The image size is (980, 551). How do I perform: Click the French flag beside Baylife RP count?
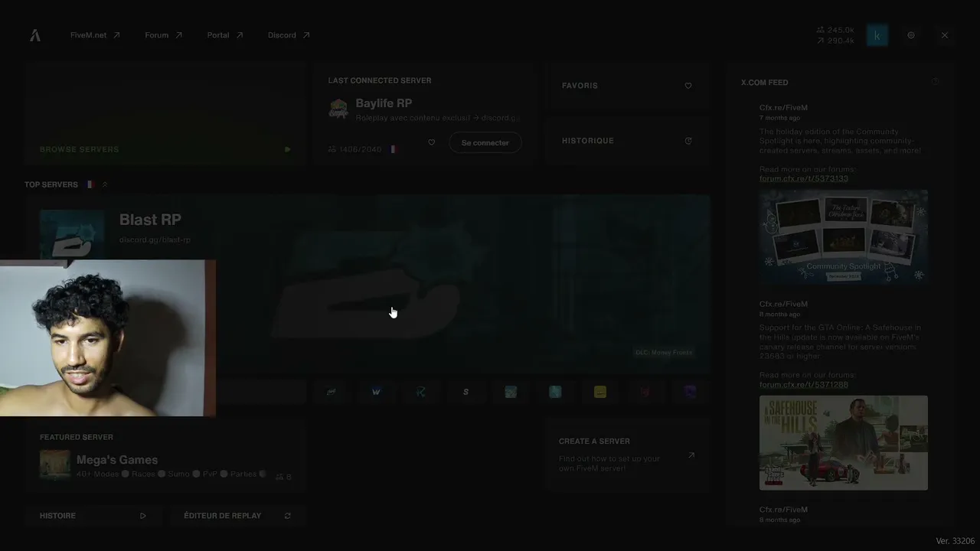click(x=394, y=149)
